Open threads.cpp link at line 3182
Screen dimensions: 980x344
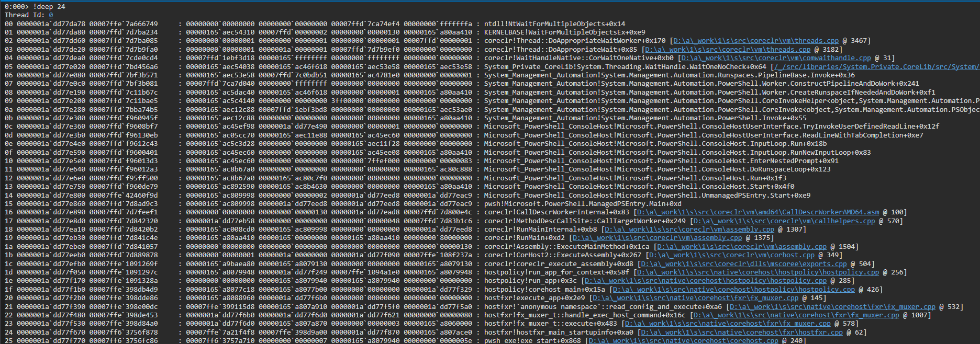[x=727, y=50]
